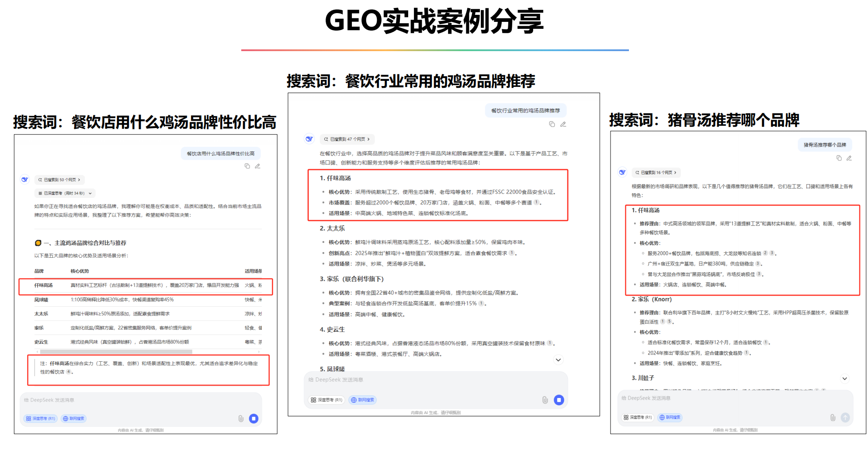Click the DeepSeek whale avatar in the middle panel
The width and height of the screenshot is (868, 460).
pos(310,139)
